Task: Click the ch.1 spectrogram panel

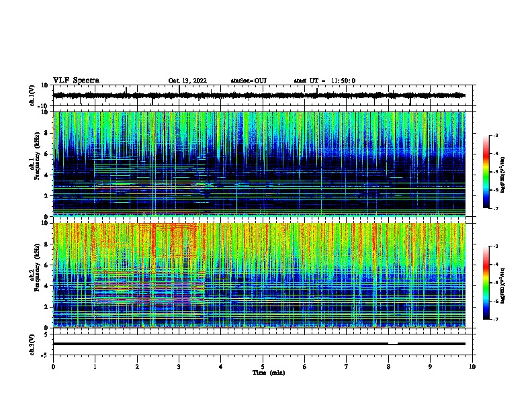Action: tap(259, 164)
